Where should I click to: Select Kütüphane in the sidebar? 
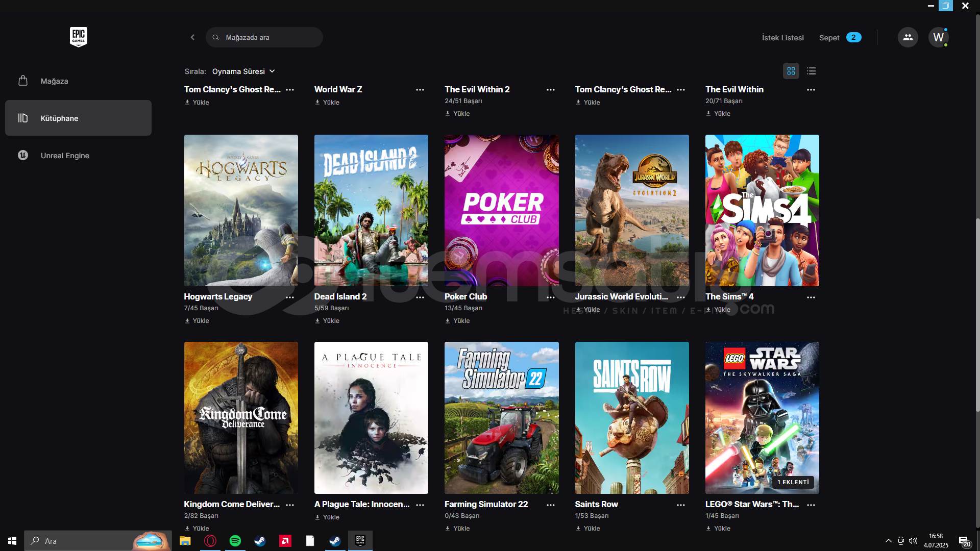pyautogui.click(x=78, y=118)
